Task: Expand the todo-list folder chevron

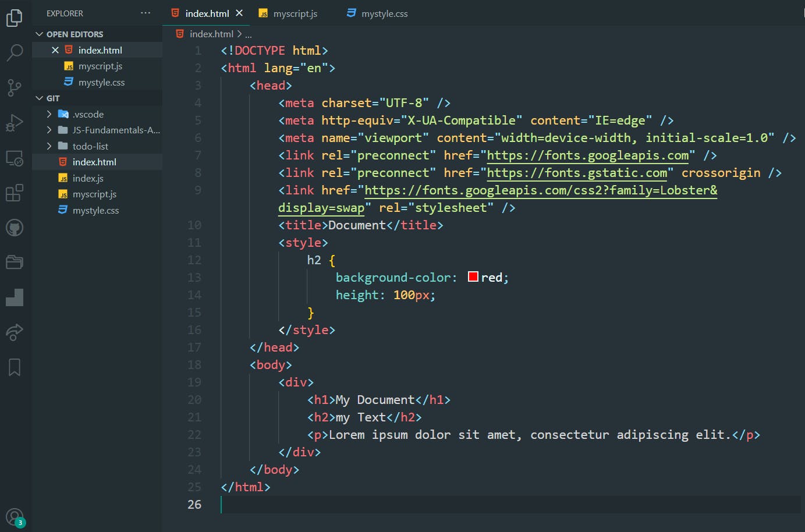Action: click(x=49, y=146)
